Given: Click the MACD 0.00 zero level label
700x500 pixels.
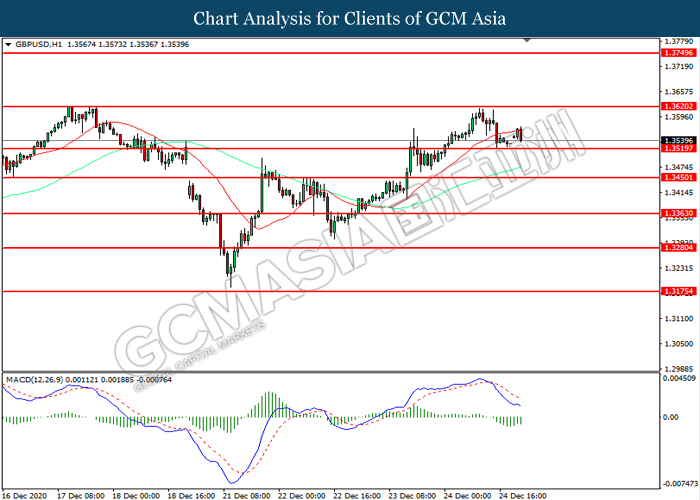Looking at the screenshot, I should coord(671,417).
